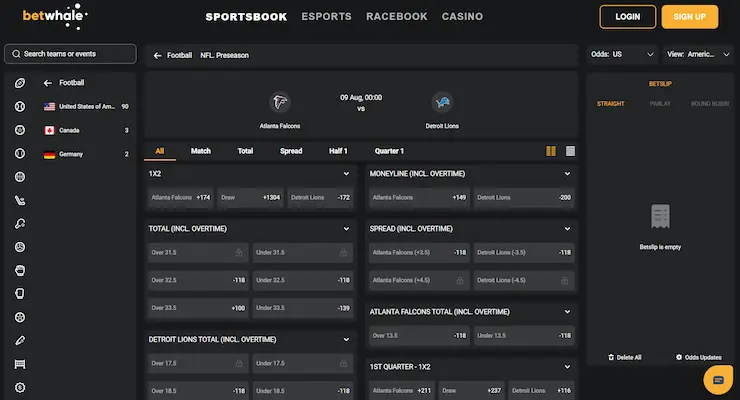Select Under 13.5 Atlanta Falcons total
The width and height of the screenshot is (740, 400).
tap(524, 336)
